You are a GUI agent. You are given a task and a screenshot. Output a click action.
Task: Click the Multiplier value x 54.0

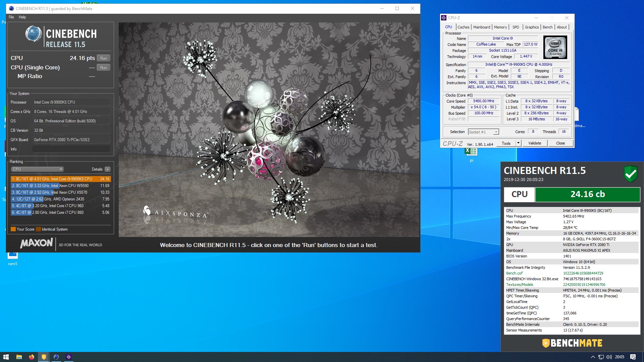(x=484, y=107)
